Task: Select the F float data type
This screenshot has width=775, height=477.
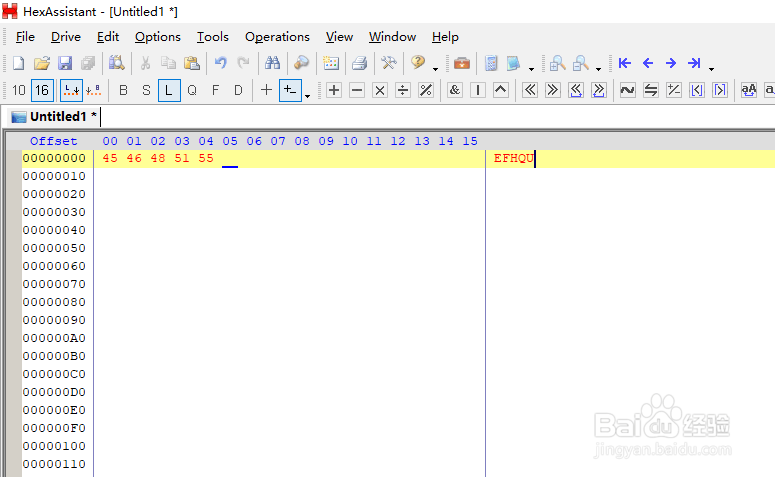Action: 215,90
